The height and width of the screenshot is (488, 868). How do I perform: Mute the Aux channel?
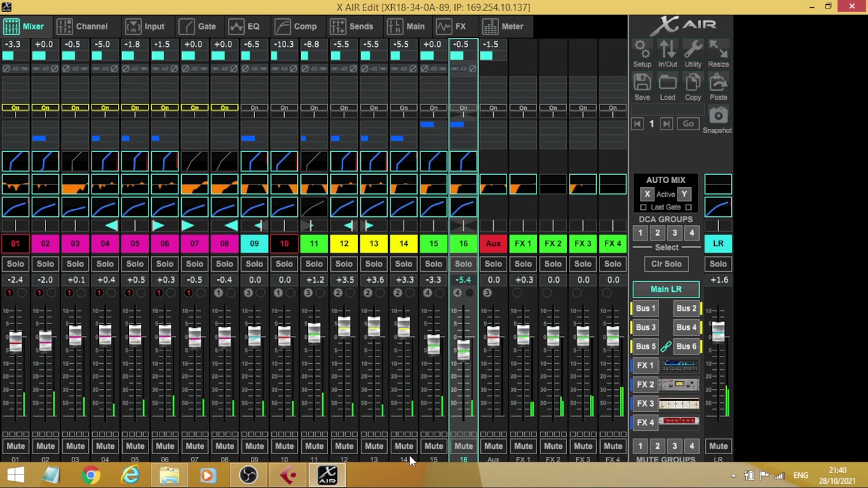click(493, 446)
